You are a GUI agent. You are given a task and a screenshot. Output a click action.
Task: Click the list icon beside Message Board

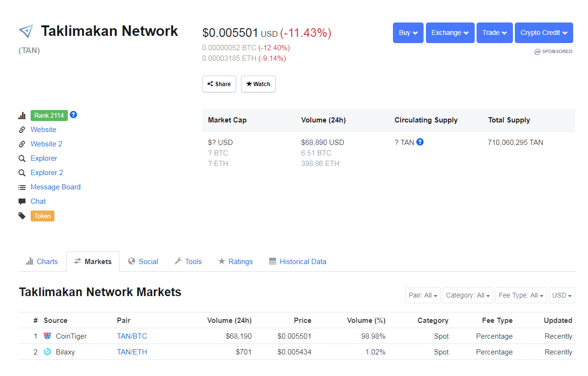click(22, 187)
